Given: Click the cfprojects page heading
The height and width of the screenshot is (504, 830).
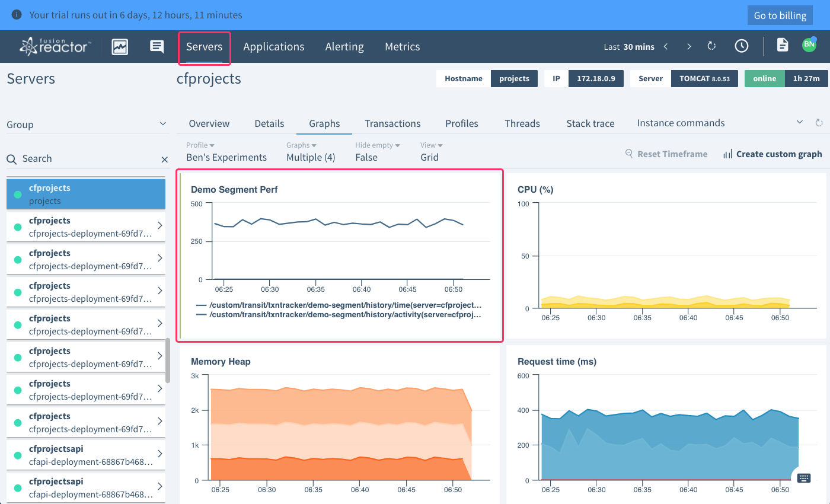Looking at the screenshot, I should (209, 79).
